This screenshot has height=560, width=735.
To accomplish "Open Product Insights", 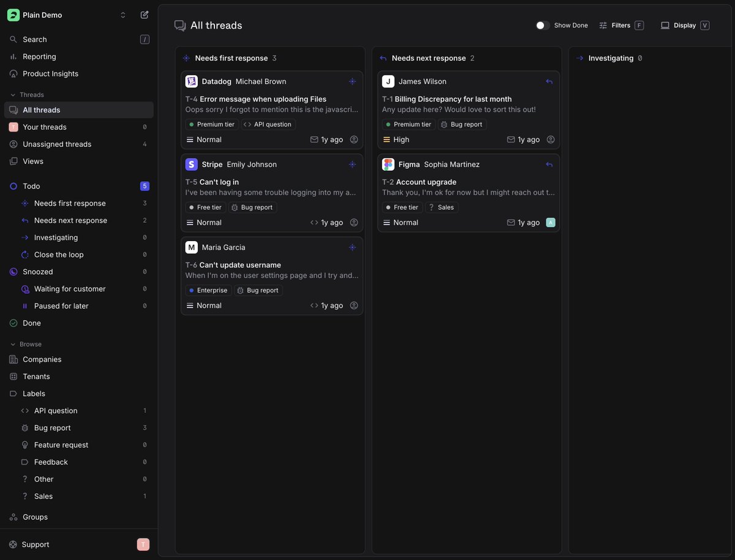I will pyautogui.click(x=79, y=73).
